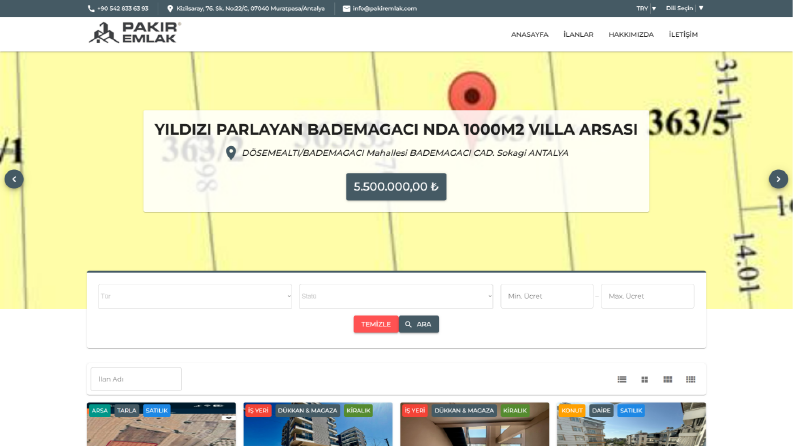Image resolution: width=793 pixels, height=446 pixels.
Task: Focus the Max. Ücret input field
Action: [x=648, y=296]
